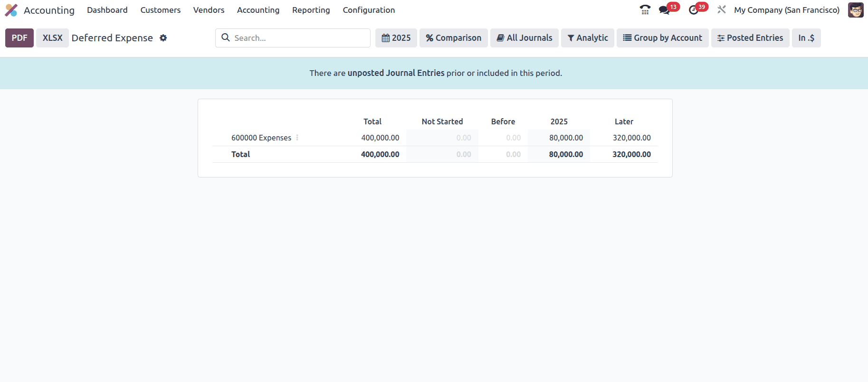Click the 600000 Expenses account line
The image size is (868, 382).
(261, 138)
